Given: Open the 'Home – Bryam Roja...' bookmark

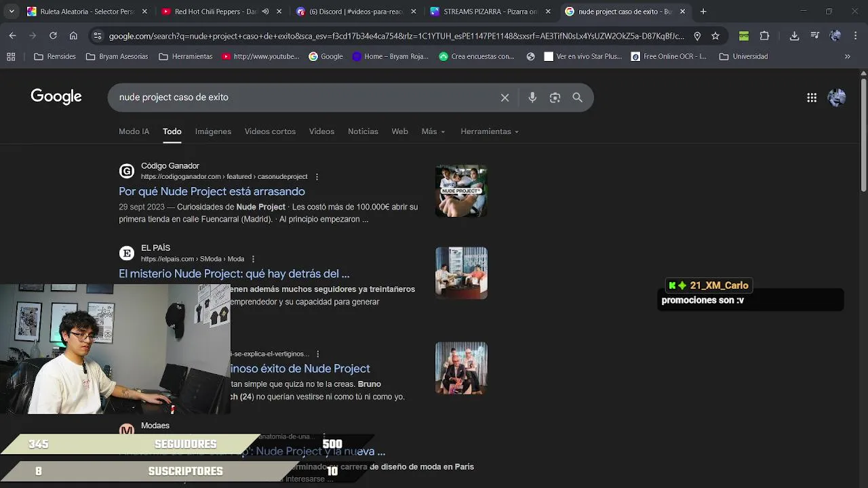Looking at the screenshot, I should click(x=391, y=56).
